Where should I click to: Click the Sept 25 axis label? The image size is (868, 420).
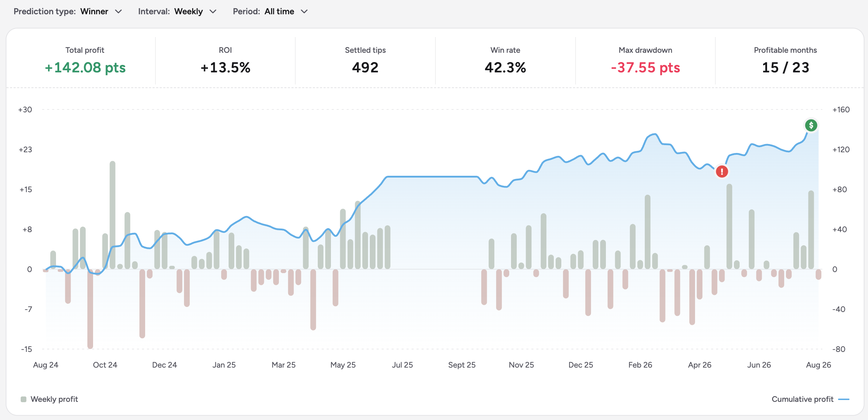[462, 365]
